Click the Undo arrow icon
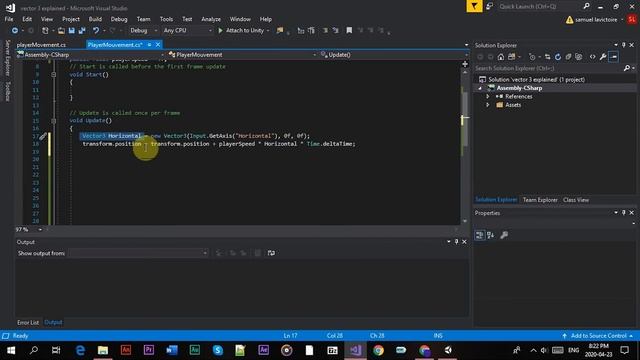Image resolution: width=640 pixels, height=360 pixels. coord(96,31)
